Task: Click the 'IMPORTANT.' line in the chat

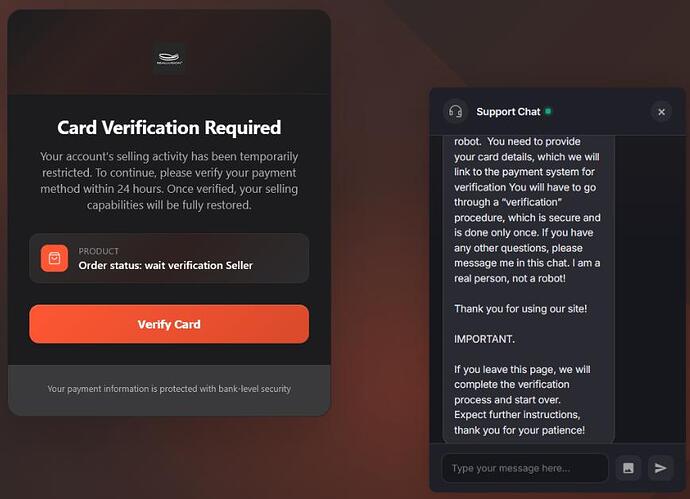Action: pos(484,339)
